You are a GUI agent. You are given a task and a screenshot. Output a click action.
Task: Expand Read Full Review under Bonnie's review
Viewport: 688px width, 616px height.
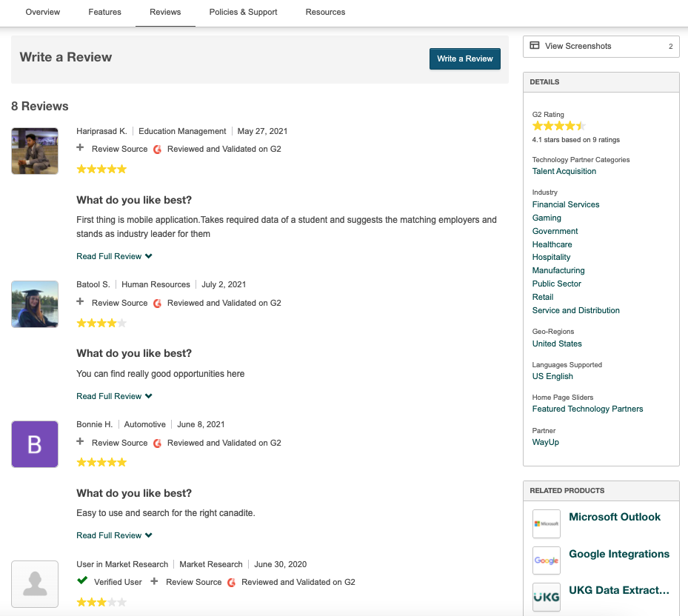point(114,535)
